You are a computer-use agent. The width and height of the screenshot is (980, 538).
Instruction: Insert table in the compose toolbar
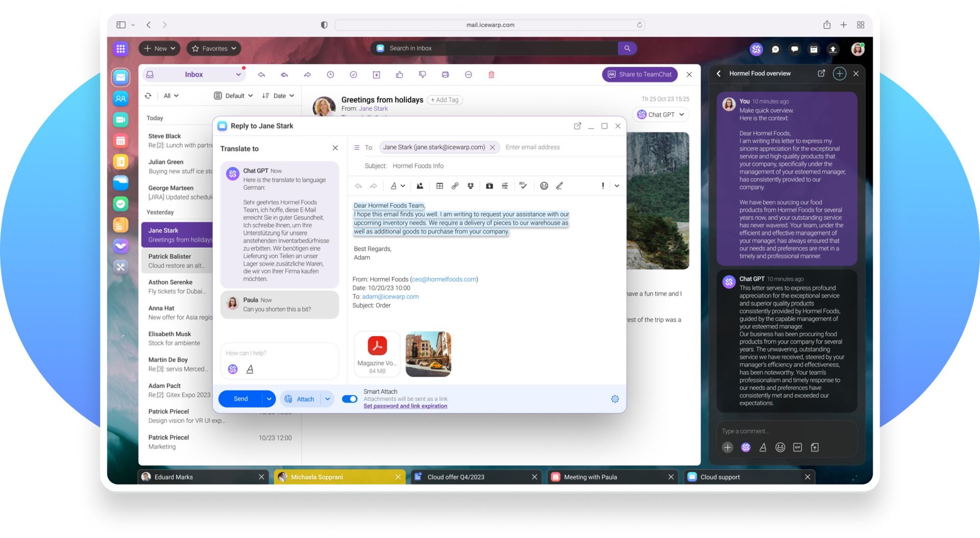(x=439, y=186)
